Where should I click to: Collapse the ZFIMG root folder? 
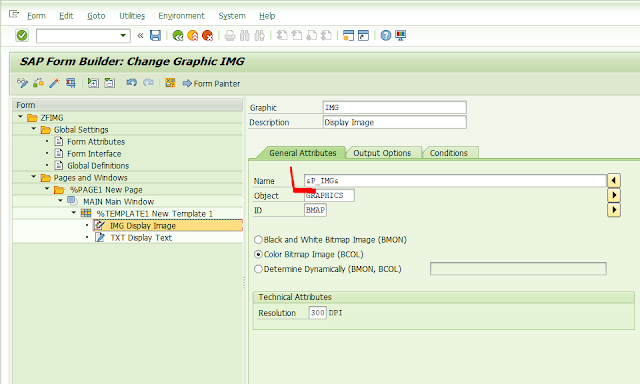[x=20, y=117]
